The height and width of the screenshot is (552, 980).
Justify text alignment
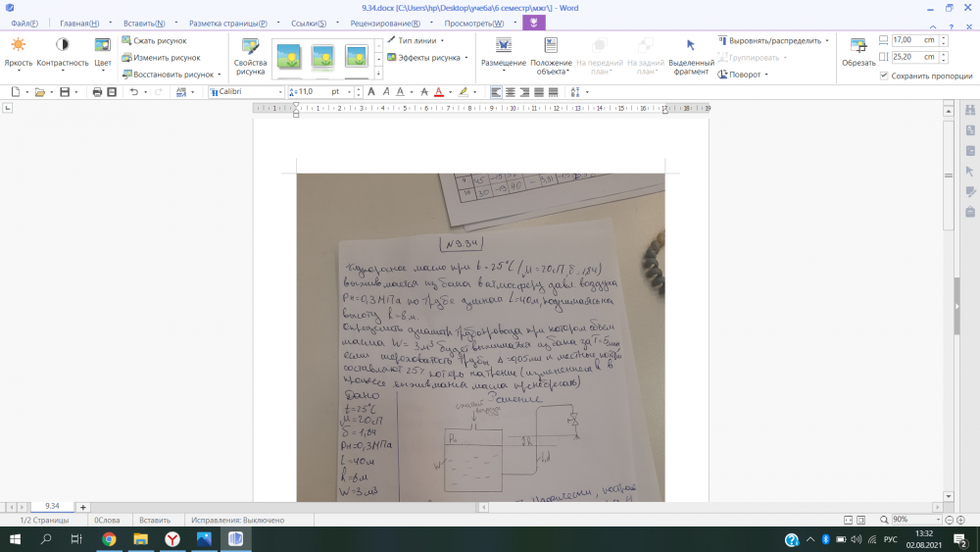[x=539, y=92]
